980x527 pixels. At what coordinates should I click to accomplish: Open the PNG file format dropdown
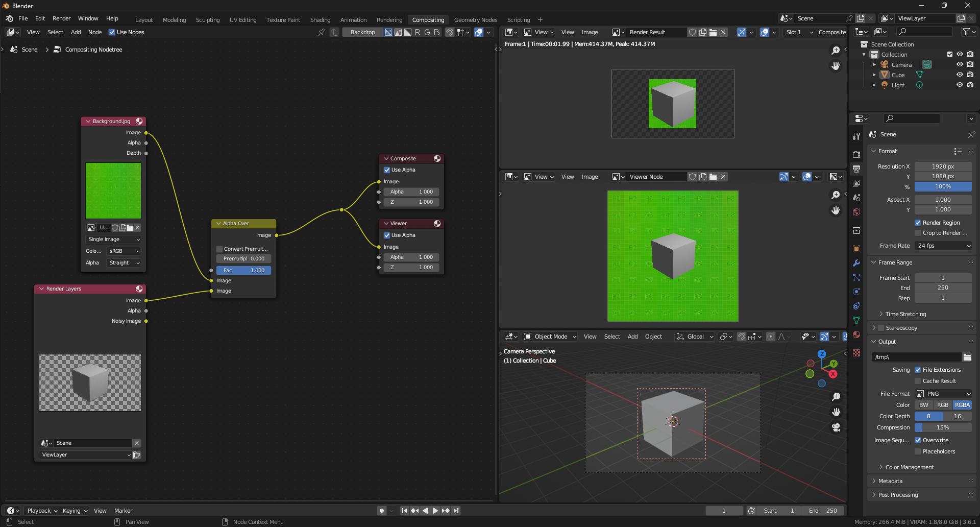click(x=943, y=394)
